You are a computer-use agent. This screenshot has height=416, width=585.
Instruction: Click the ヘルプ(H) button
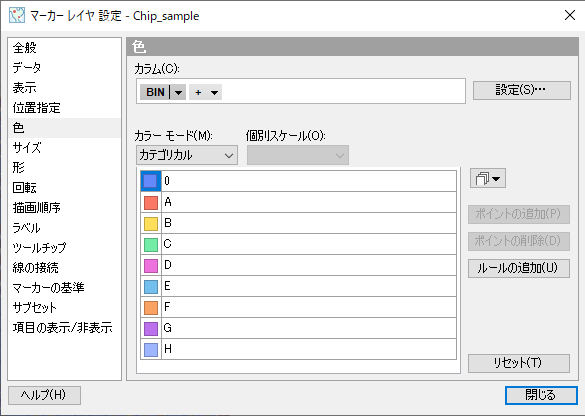tap(44, 395)
